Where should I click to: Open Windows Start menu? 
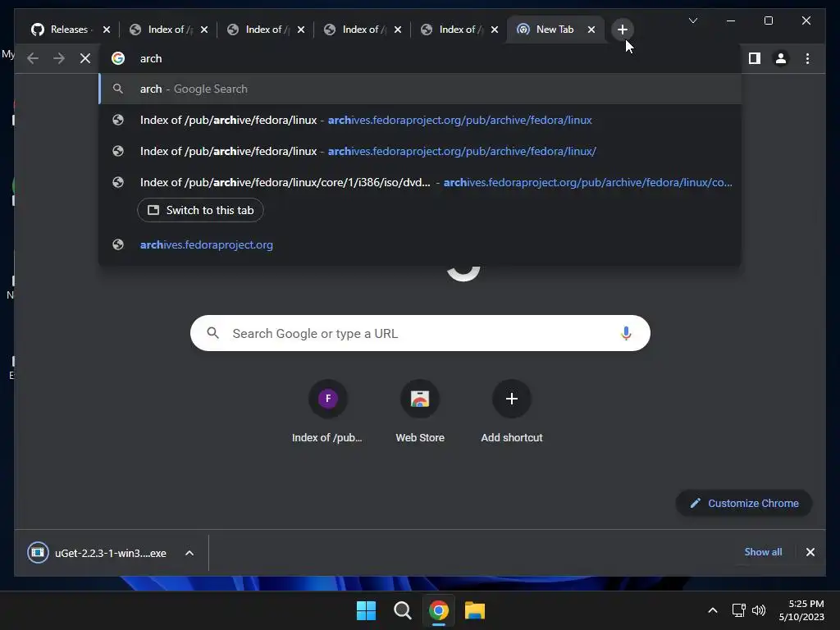click(367, 610)
